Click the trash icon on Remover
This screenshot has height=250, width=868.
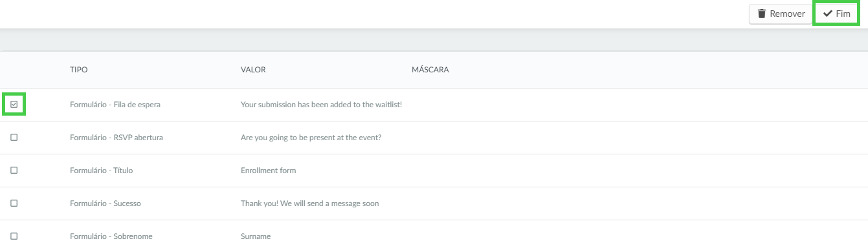point(762,14)
